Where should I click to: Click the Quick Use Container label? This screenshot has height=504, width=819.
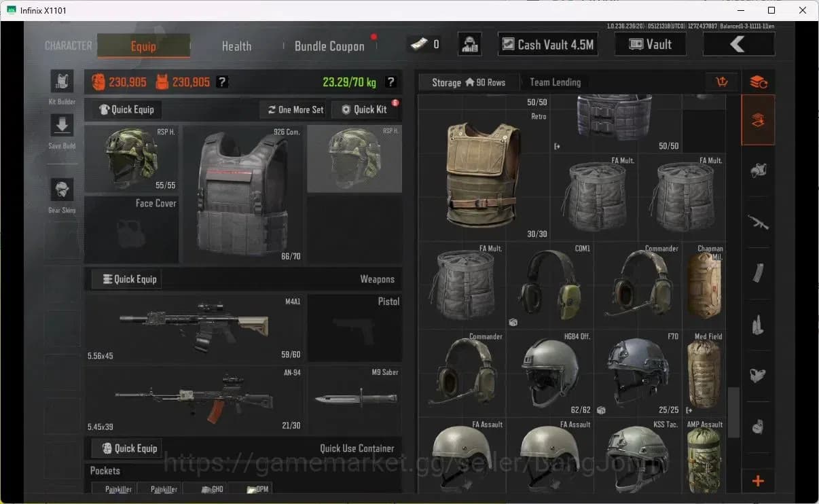tap(357, 448)
